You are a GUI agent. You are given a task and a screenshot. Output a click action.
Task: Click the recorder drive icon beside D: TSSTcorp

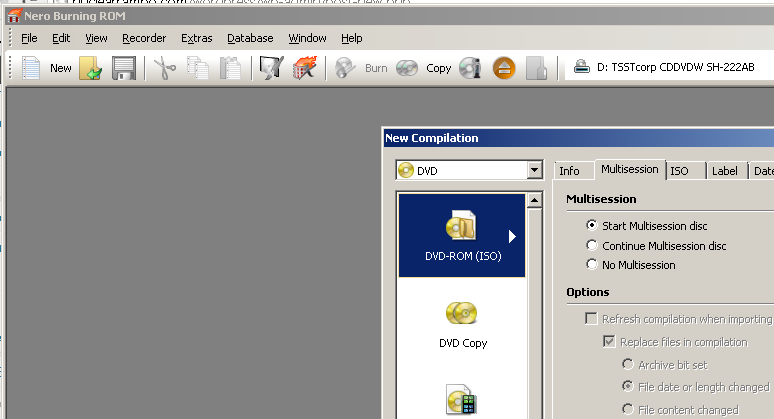pyautogui.click(x=582, y=67)
